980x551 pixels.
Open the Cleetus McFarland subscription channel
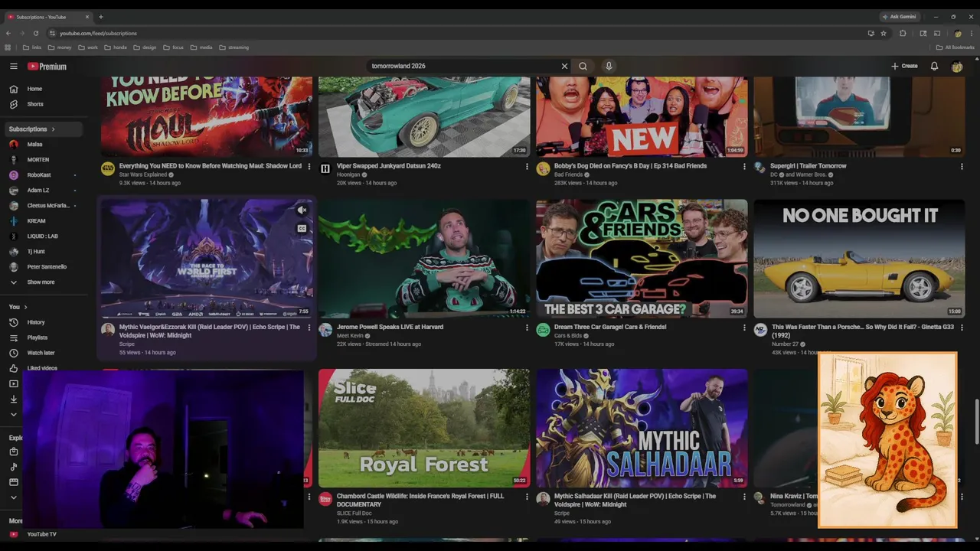[x=45, y=206]
